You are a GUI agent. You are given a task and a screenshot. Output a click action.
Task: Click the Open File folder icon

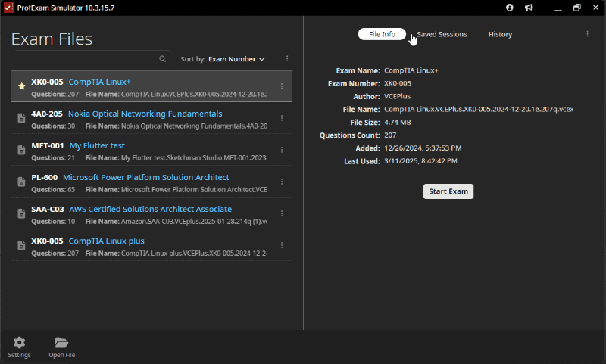pos(61,342)
